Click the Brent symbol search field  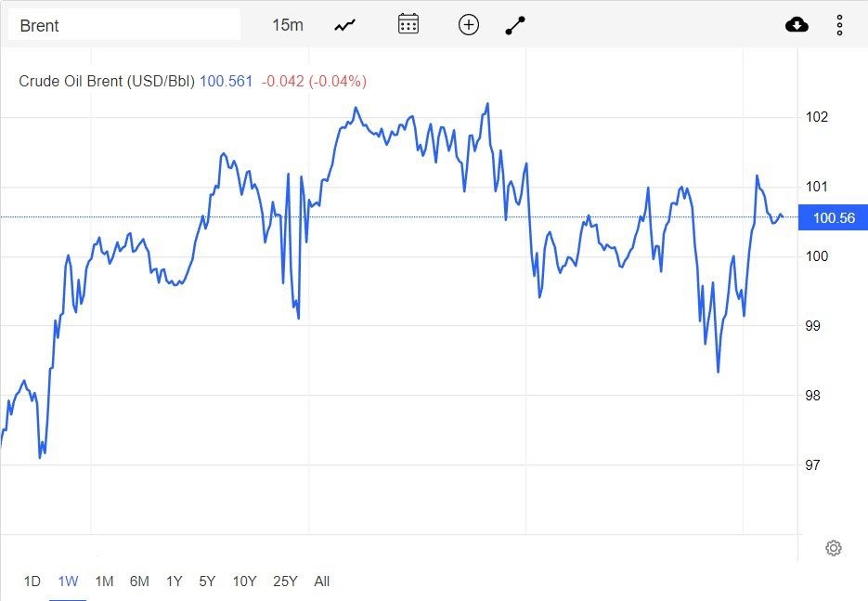tap(124, 25)
